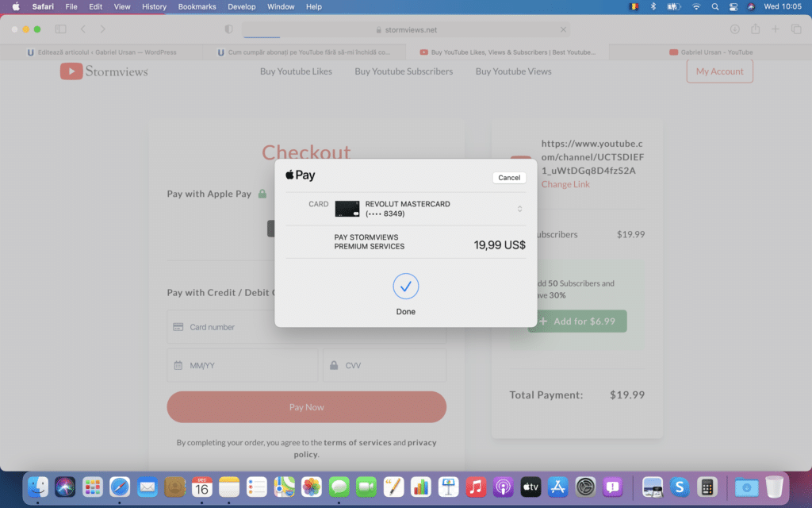Open Buy Youtube Subscribers page
Screen dimensions: 812x508
click(x=404, y=71)
